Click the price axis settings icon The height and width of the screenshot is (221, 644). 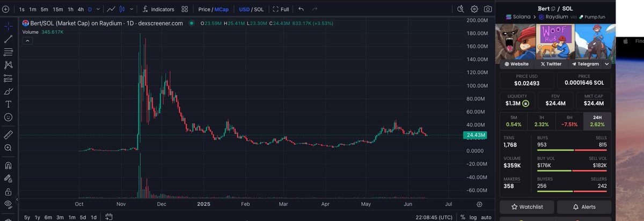tap(479, 204)
